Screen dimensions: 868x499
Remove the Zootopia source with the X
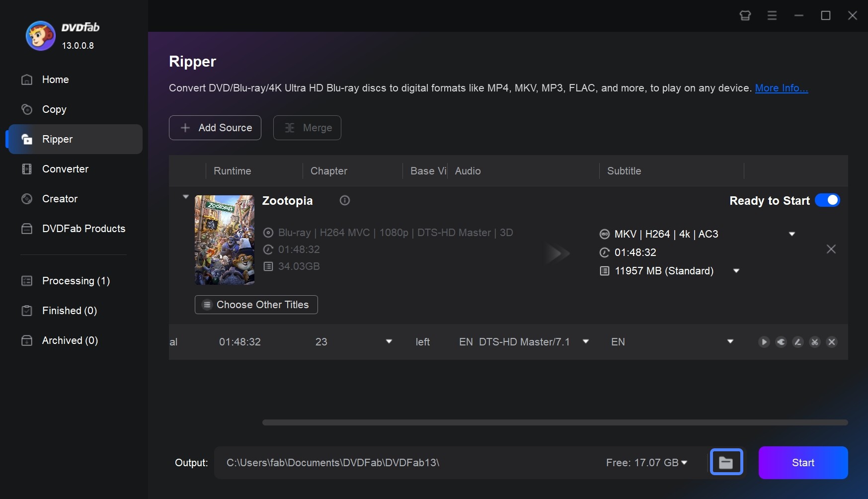(x=831, y=249)
